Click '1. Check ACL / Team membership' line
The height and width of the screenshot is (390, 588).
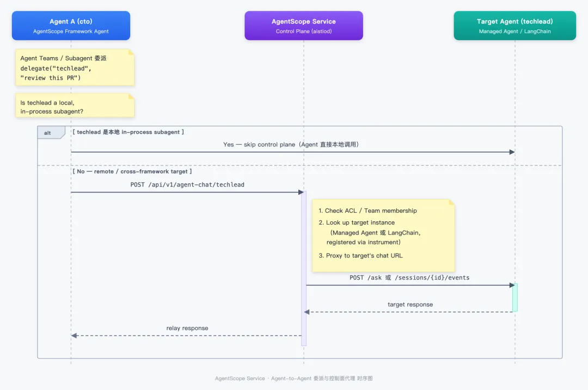(x=367, y=211)
